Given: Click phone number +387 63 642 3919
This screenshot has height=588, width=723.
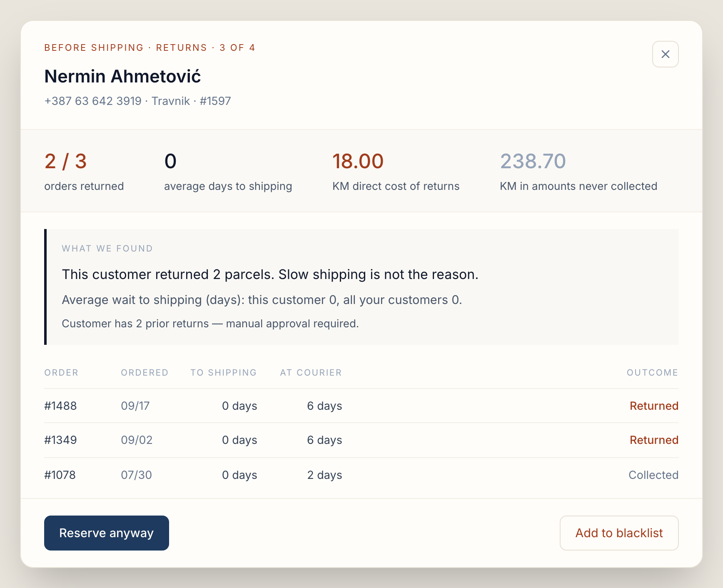Looking at the screenshot, I should point(93,101).
